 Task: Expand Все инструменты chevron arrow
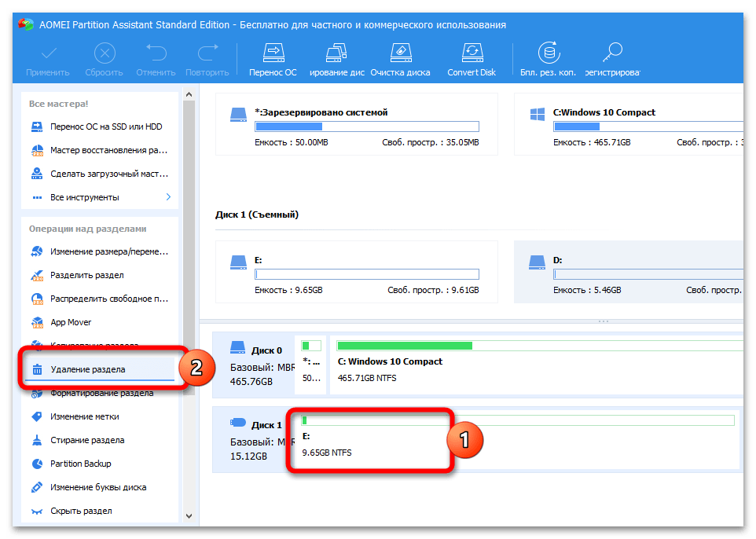(168, 197)
